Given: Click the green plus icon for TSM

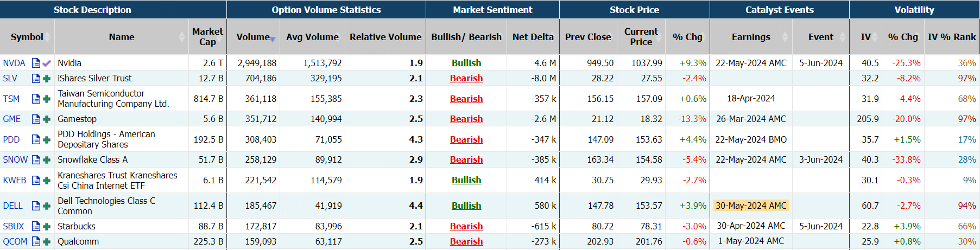Looking at the screenshot, I should 47,99.
